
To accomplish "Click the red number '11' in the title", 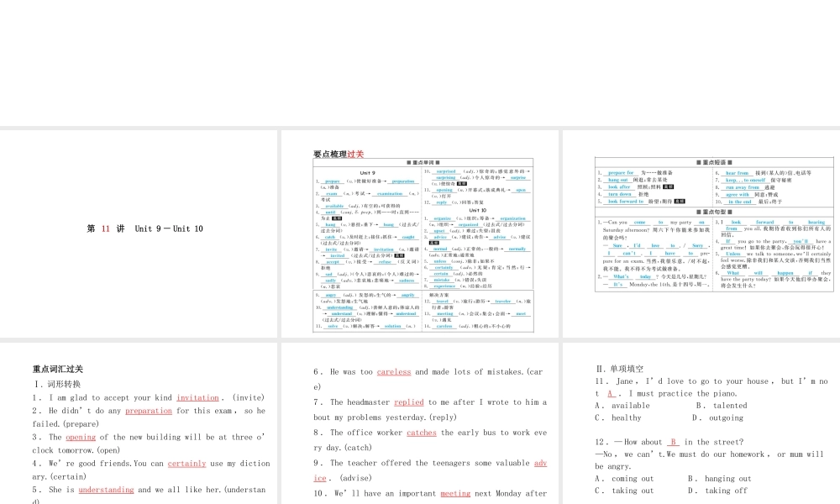I will click(106, 228).
